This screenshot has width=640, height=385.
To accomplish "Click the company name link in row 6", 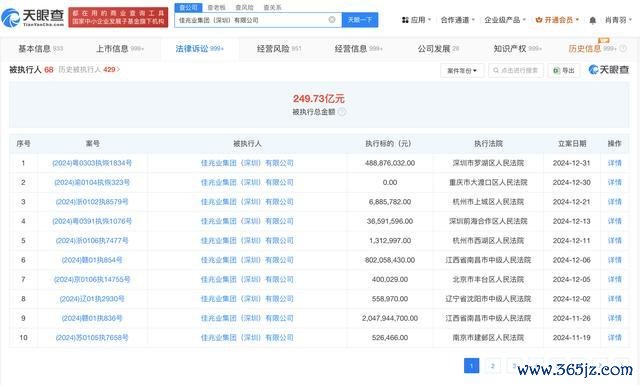I will pos(247,260).
